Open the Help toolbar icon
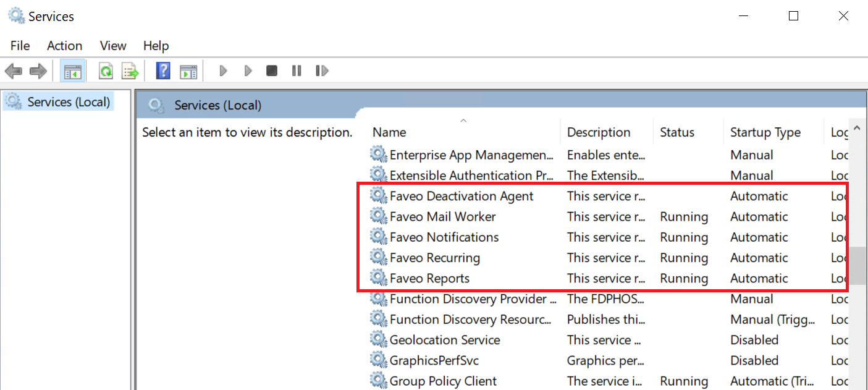This screenshot has height=390, width=868. 163,70
